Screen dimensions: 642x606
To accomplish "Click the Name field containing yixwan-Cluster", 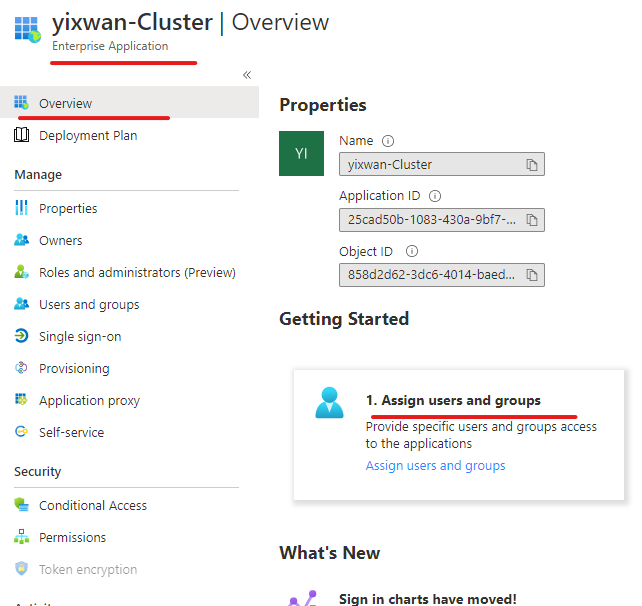I will [x=442, y=164].
